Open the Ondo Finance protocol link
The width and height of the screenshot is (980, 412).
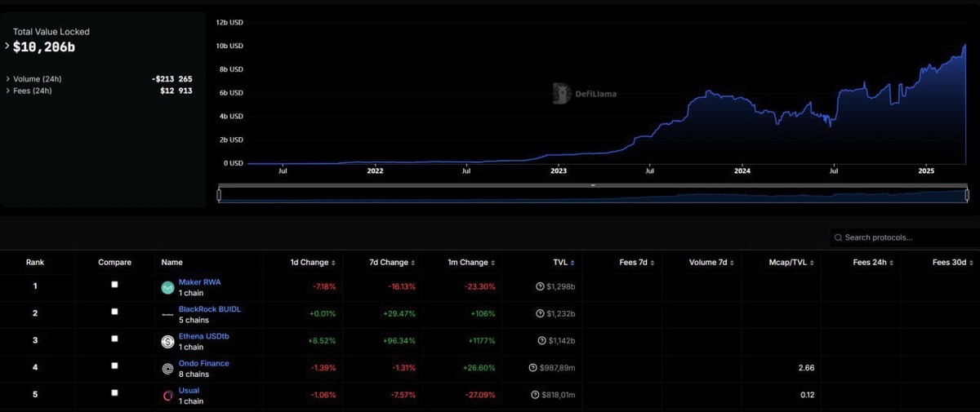pos(204,363)
